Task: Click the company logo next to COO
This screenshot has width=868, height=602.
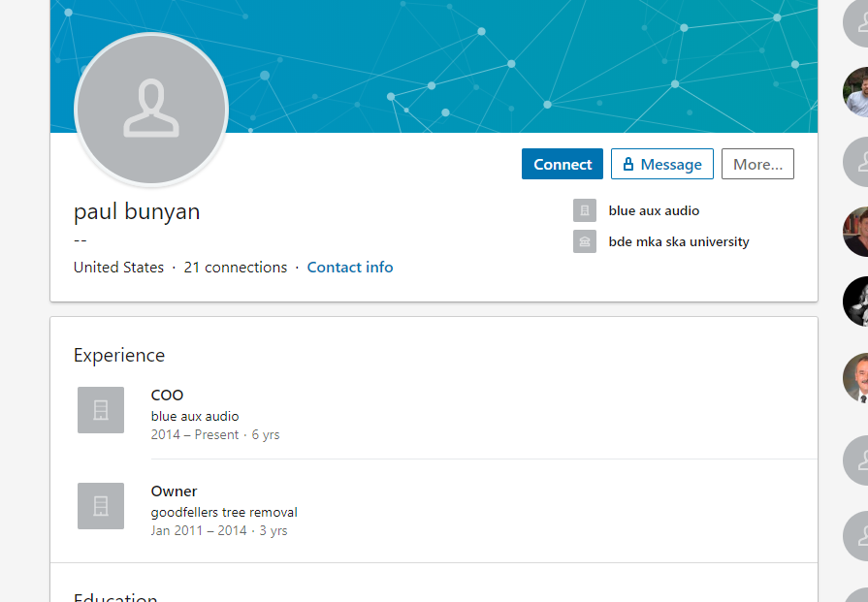Action: click(101, 410)
